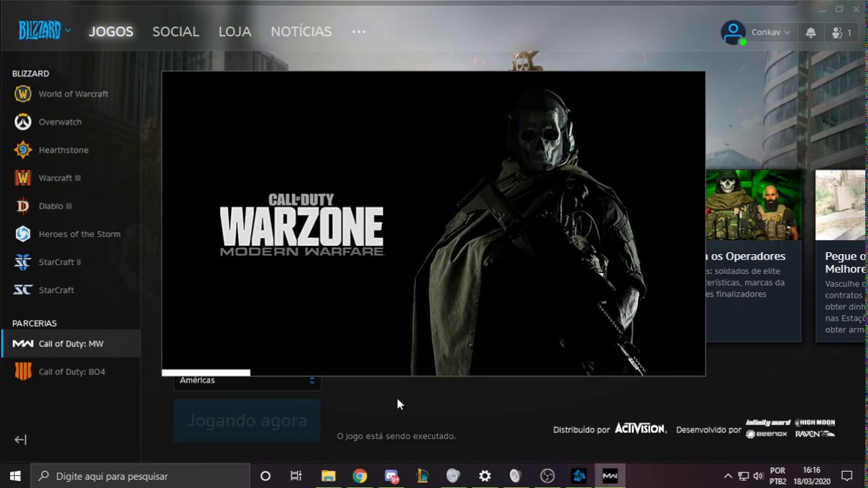Select the JOGOS tab
This screenshot has height=488, width=868.
coord(111,32)
